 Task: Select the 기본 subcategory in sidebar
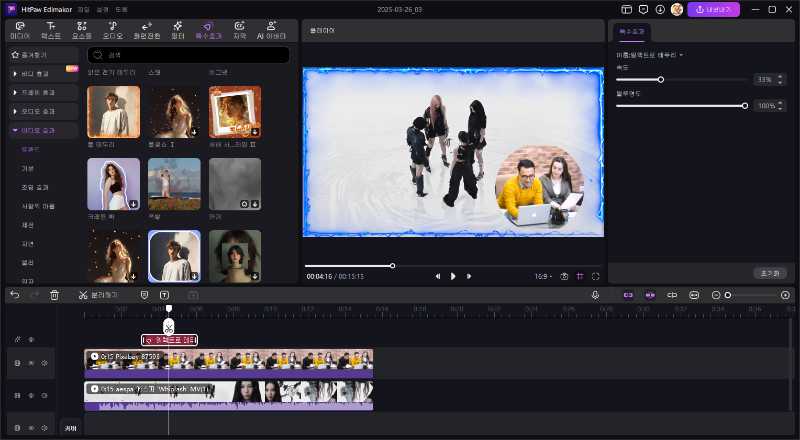click(28, 168)
